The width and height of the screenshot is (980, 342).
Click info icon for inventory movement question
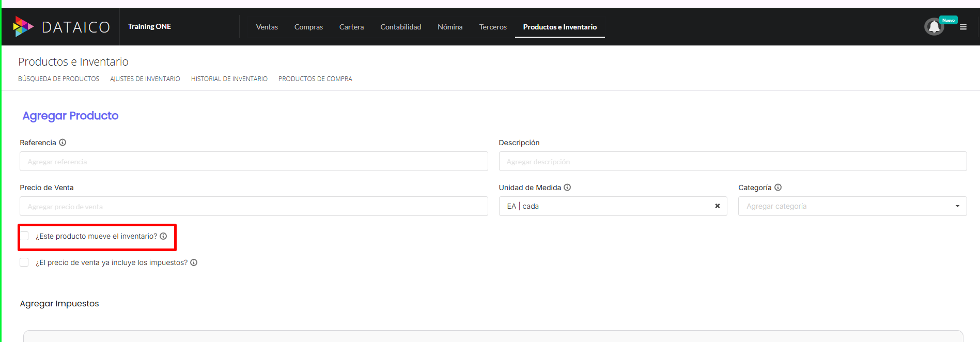pos(163,236)
